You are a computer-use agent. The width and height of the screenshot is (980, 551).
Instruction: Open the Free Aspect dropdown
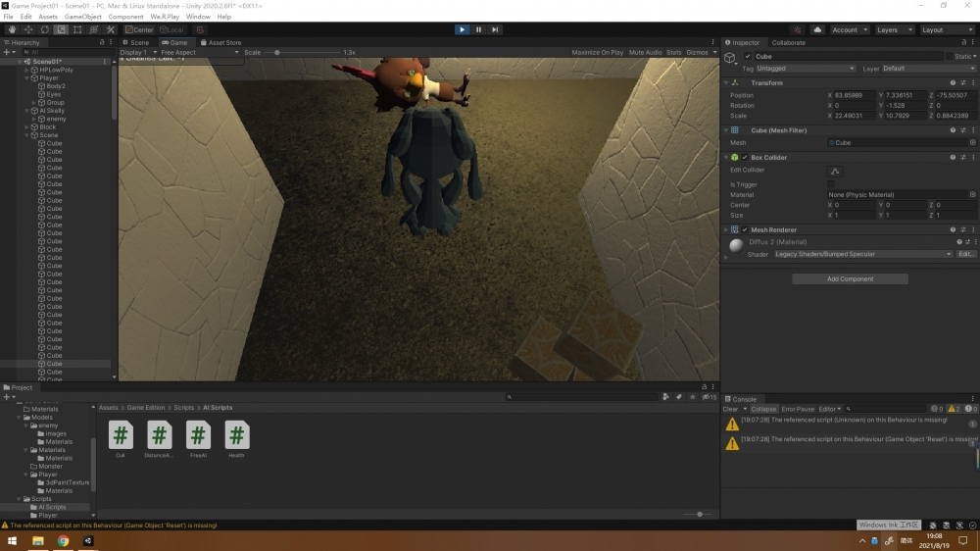pos(199,53)
